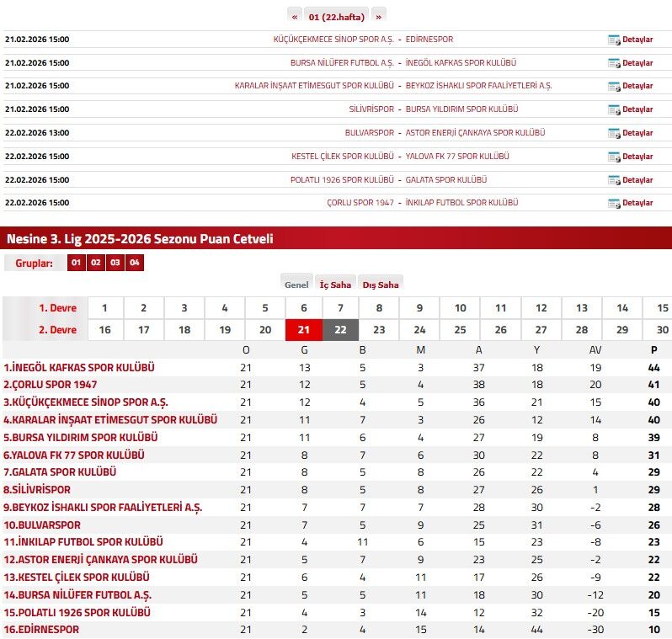Open Detaylar icon for Küçükçekmece Sinop–Edirnespor match
The image size is (672, 639).
(x=614, y=40)
